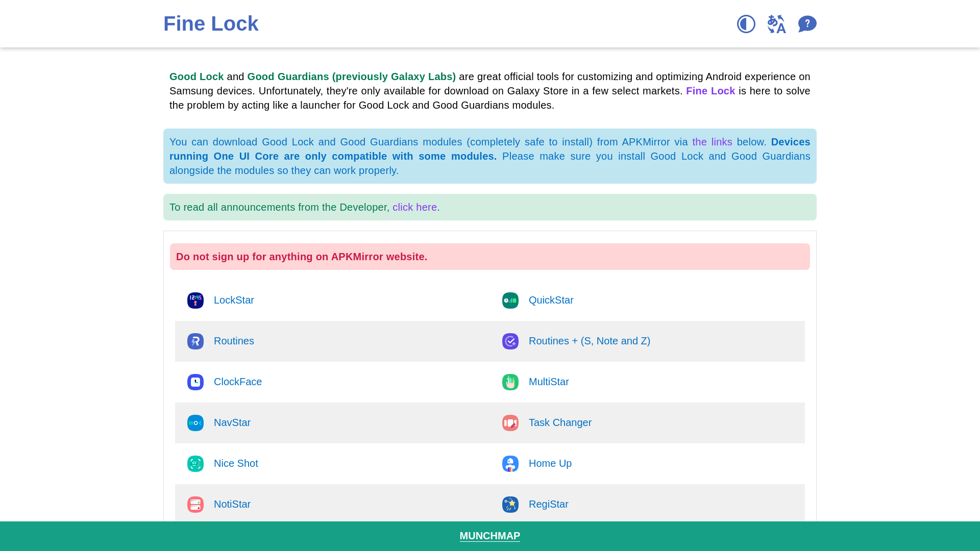Image resolution: width=980 pixels, height=551 pixels.
Task: Click 'Good Guardians (previously Galaxy Labs)' text
Action: pyautogui.click(x=352, y=77)
